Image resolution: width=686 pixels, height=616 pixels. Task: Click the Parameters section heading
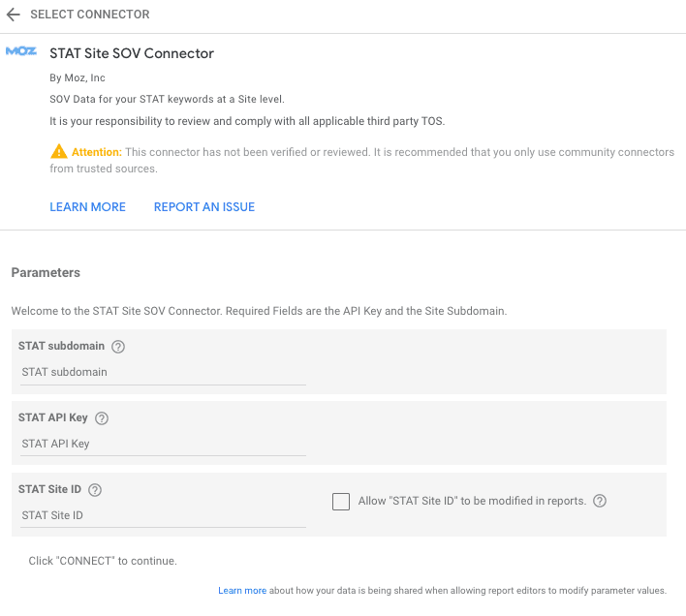coord(46,273)
